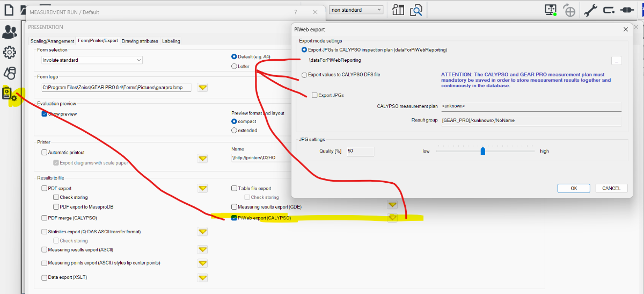
Task: Click the monitor with green dot icon
Action: pyautogui.click(x=551, y=10)
